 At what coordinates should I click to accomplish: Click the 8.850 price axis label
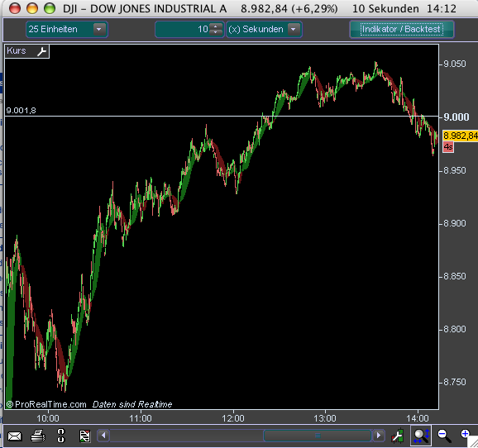pyautogui.click(x=455, y=276)
